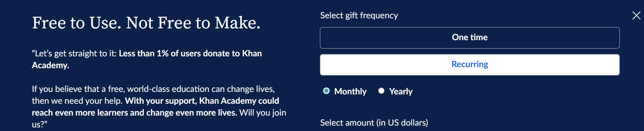Select the Recurring gift option
Image resolution: width=644 pixels, height=131 pixels.
pyautogui.click(x=469, y=65)
